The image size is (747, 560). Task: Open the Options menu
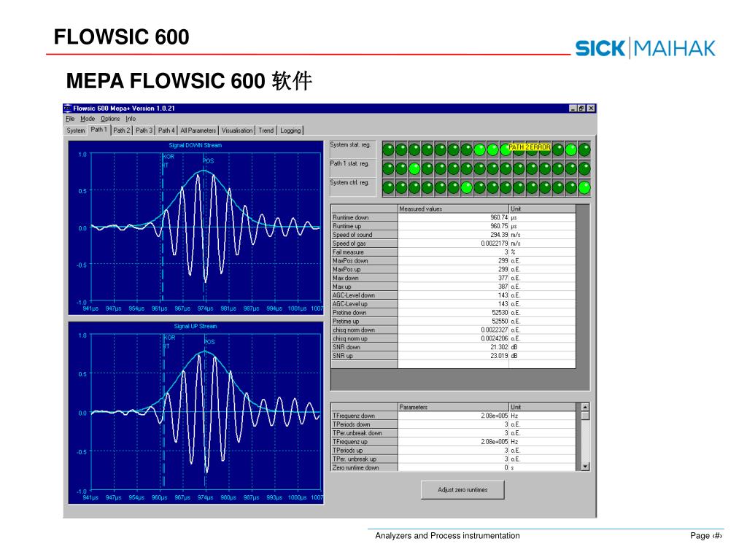[x=110, y=119]
